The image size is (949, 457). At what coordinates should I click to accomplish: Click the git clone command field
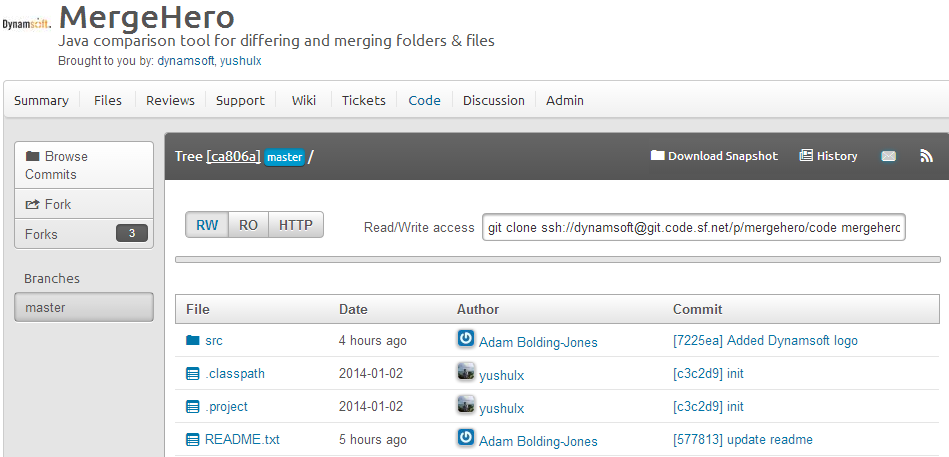click(x=694, y=228)
